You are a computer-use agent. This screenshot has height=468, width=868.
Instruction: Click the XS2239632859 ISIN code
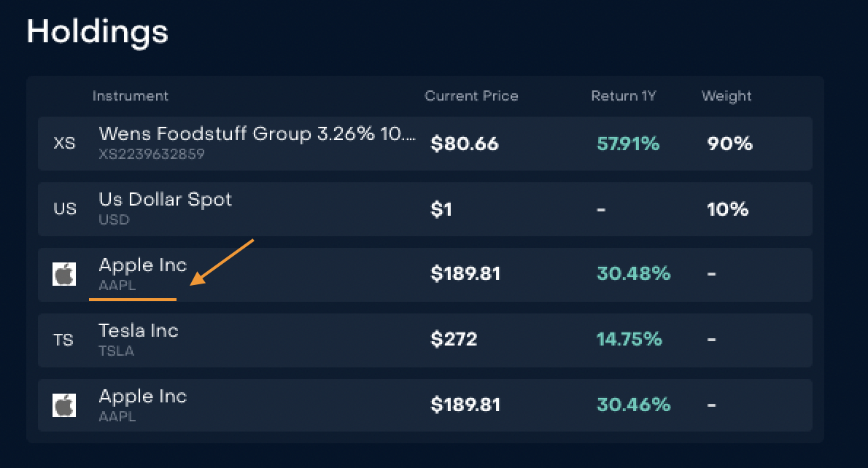152,155
